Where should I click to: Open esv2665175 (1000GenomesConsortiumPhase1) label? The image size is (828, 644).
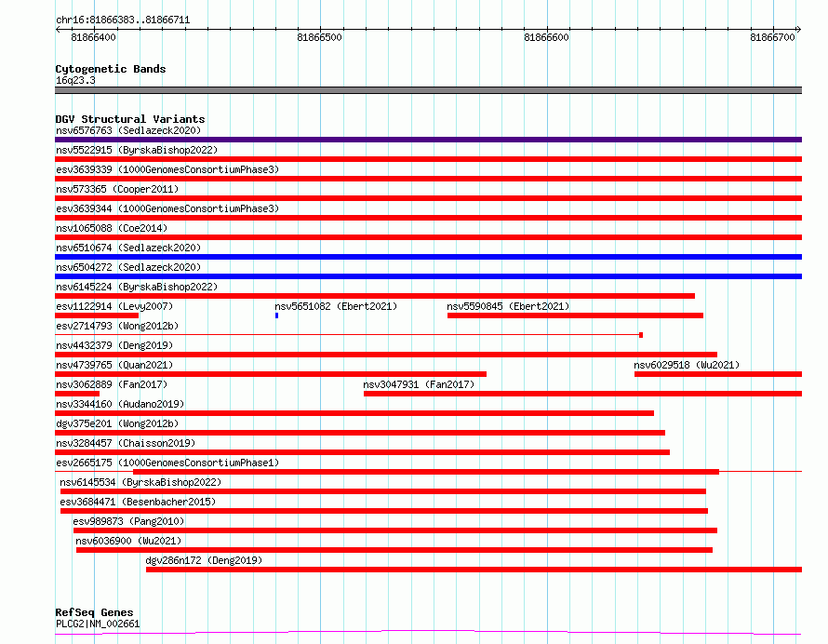coord(167,463)
